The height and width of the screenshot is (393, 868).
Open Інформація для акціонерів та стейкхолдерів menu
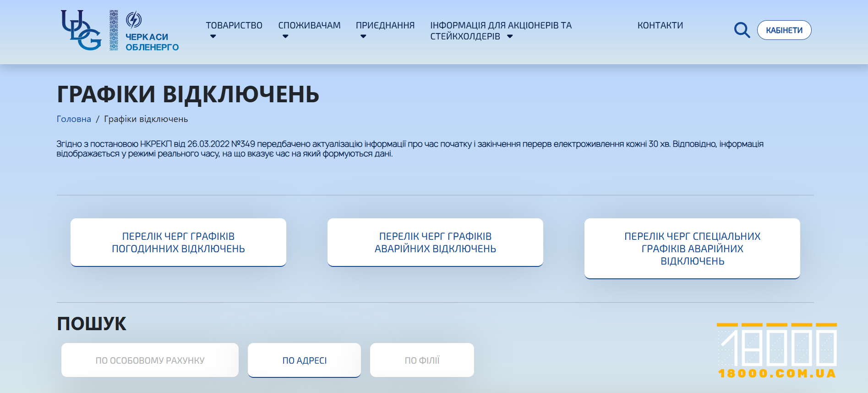coord(501,31)
